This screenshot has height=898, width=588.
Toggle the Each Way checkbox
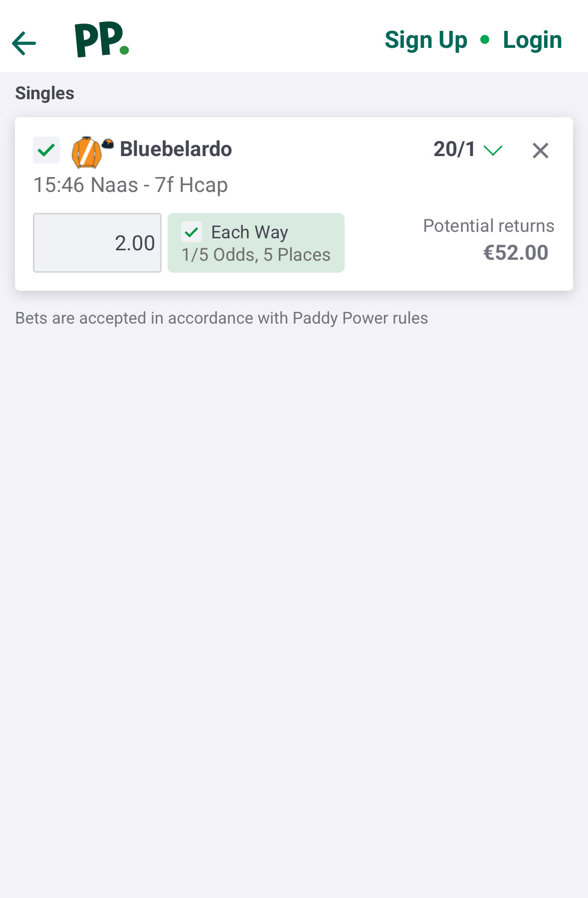point(192,232)
